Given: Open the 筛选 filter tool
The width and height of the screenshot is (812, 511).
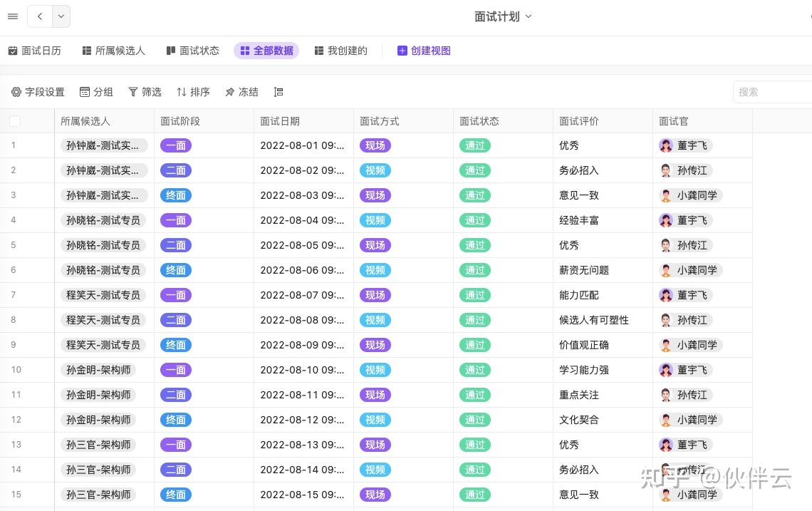Looking at the screenshot, I should tap(145, 92).
